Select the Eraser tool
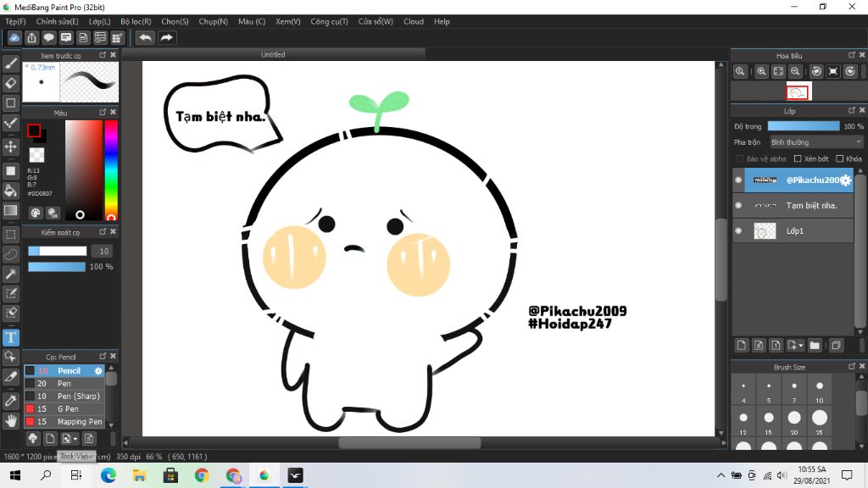This screenshot has height=488, width=868. click(10, 84)
